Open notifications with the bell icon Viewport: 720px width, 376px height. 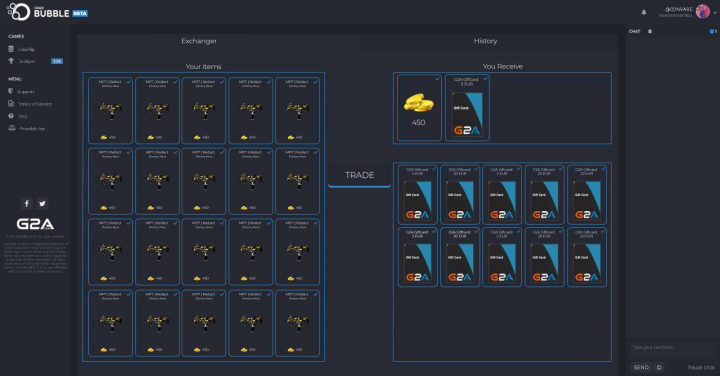point(644,12)
